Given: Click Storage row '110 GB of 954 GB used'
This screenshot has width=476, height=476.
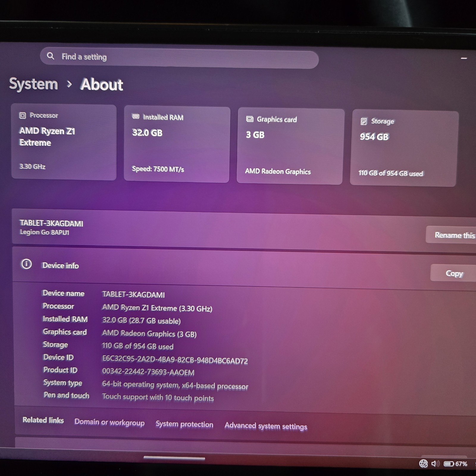Looking at the screenshot, I should 138,346.
